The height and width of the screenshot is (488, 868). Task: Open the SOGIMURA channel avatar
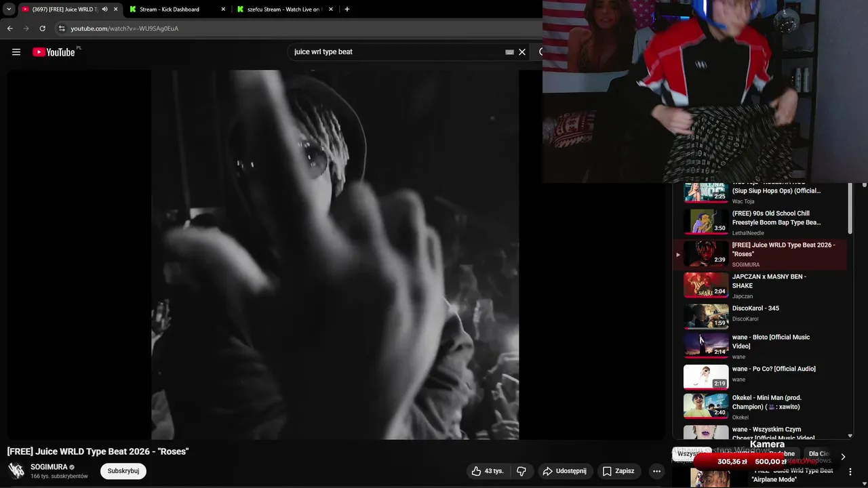click(16, 470)
